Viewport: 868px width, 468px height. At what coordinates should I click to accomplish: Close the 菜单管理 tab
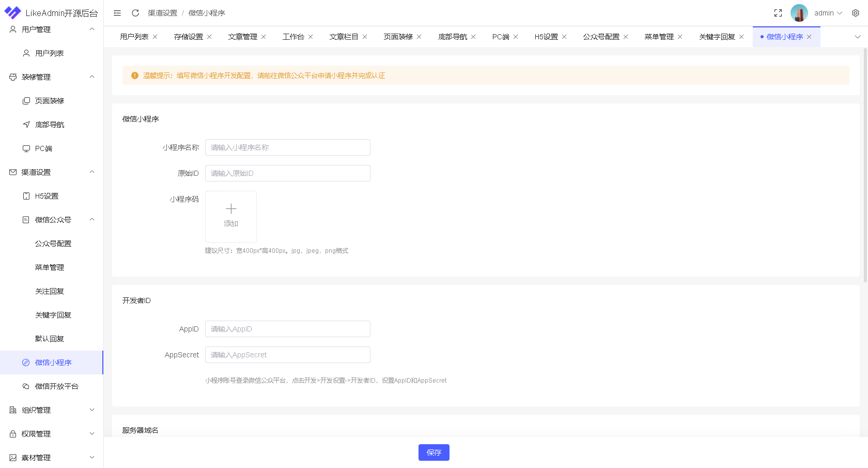[x=680, y=37]
